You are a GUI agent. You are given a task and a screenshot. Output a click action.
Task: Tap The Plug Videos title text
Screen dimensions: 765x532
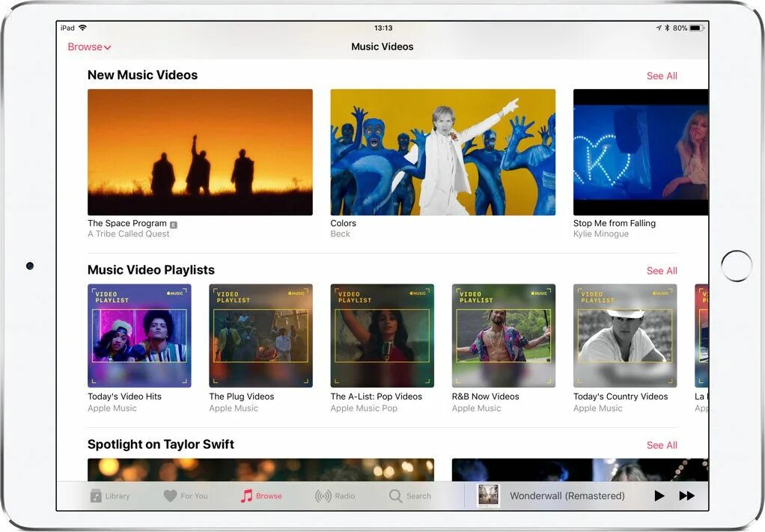pos(242,397)
